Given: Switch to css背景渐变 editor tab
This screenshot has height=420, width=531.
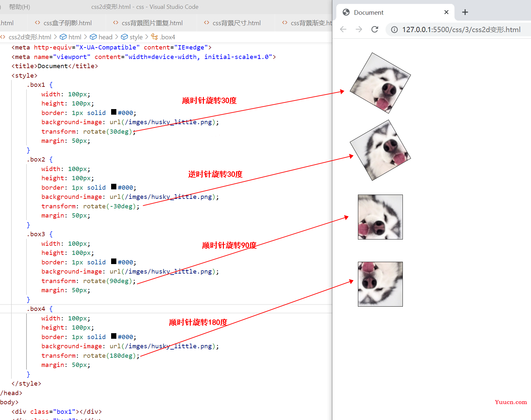Looking at the screenshot, I should click(x=304, y=23).
